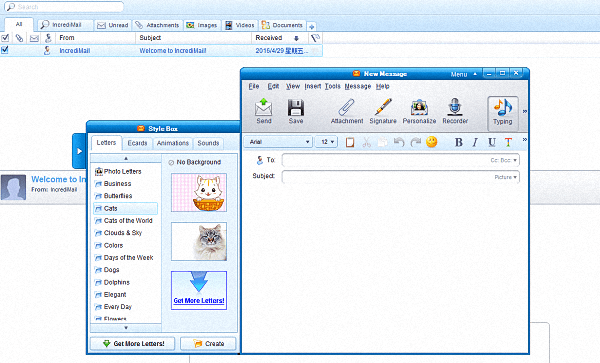Expand the Picture dropdown in Subject field
Image resolution: width=600 pixels, height=363 pixels.
(x=505, y=177)
